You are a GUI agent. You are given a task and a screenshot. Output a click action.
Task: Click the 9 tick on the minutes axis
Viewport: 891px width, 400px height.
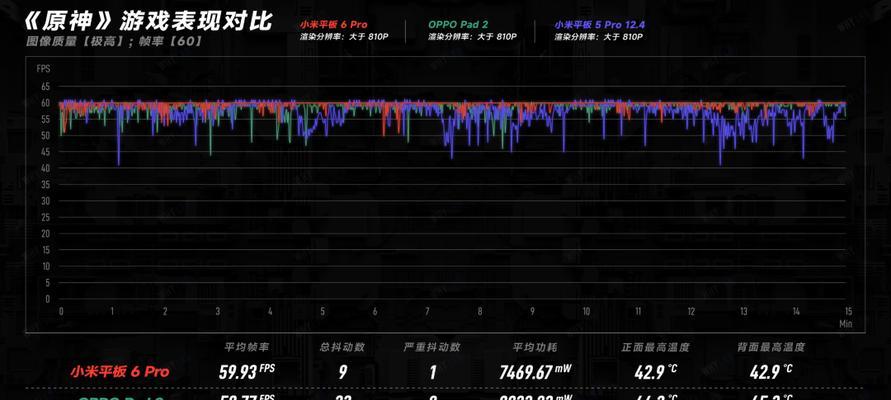coord(532,311)
